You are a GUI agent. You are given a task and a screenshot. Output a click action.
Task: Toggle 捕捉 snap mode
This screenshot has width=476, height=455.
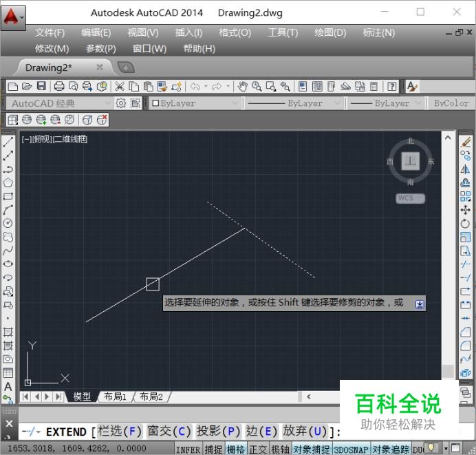tap(213, 449)
